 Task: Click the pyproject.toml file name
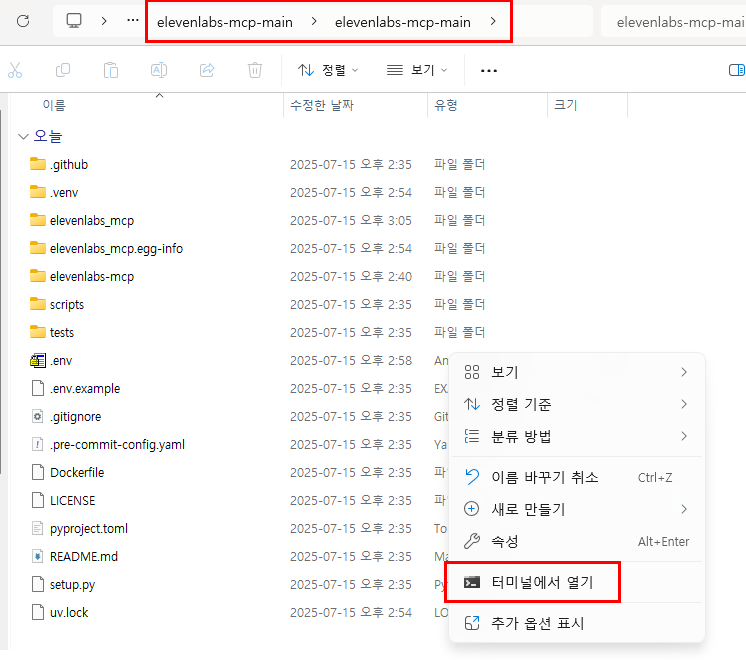tap(89, 529)
